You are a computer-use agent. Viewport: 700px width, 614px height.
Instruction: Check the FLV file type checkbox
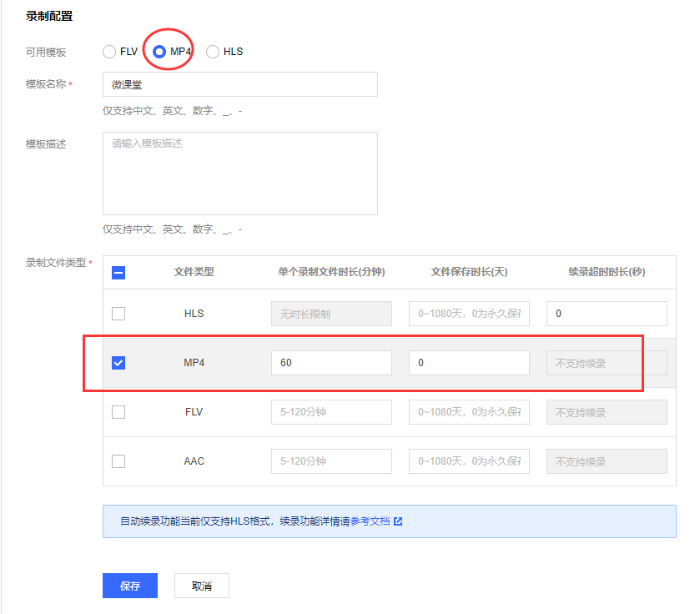tap(118, 412)
